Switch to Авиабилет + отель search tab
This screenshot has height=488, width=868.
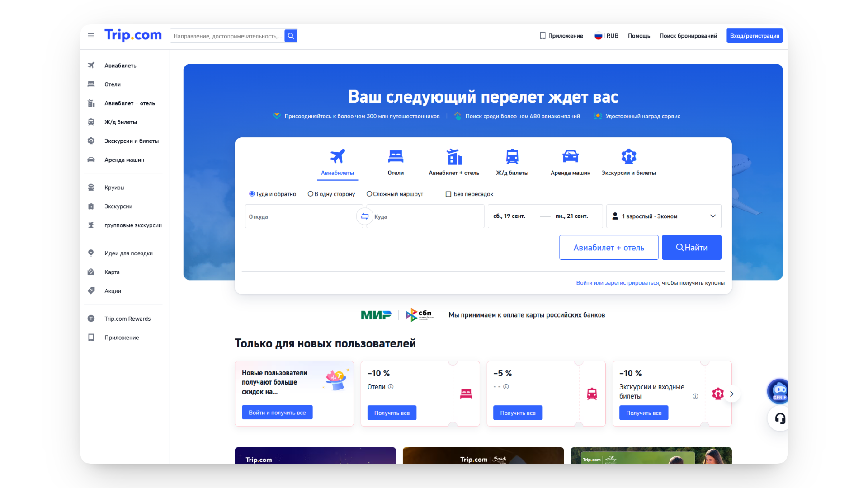(x=454, y=163)
